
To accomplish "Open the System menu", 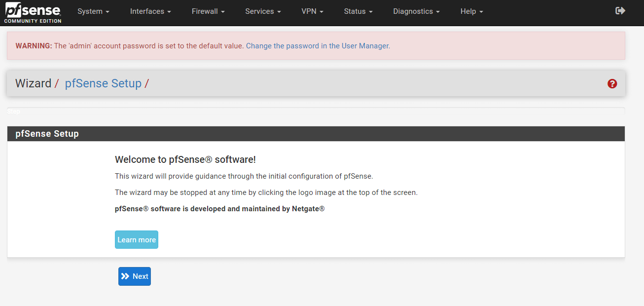I will tap(93, 11).
